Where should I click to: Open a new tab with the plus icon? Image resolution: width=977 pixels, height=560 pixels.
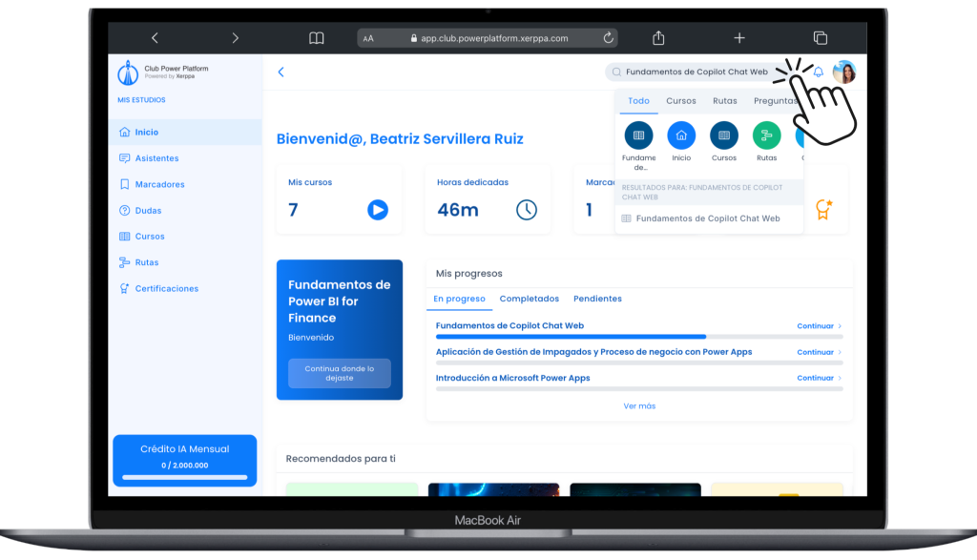pyautogui.click(x=739, y=38)
